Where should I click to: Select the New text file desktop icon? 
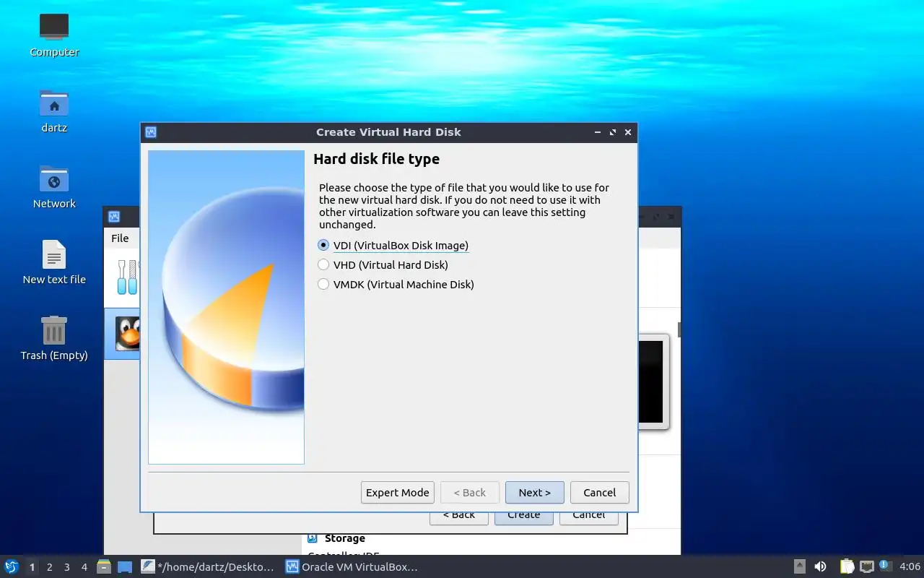[54, 263]
